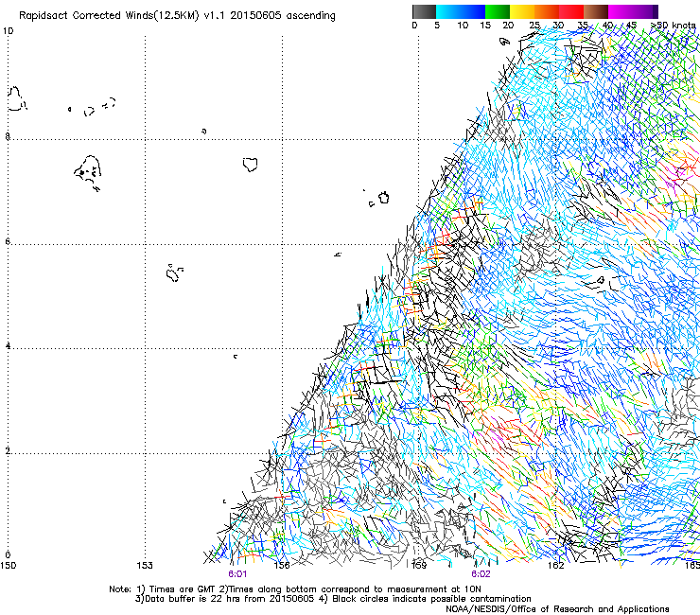Viewport: 700px width, 615px height.
Task: Click the brown 35-40 knots color swatch
Action: pos(596,11)
